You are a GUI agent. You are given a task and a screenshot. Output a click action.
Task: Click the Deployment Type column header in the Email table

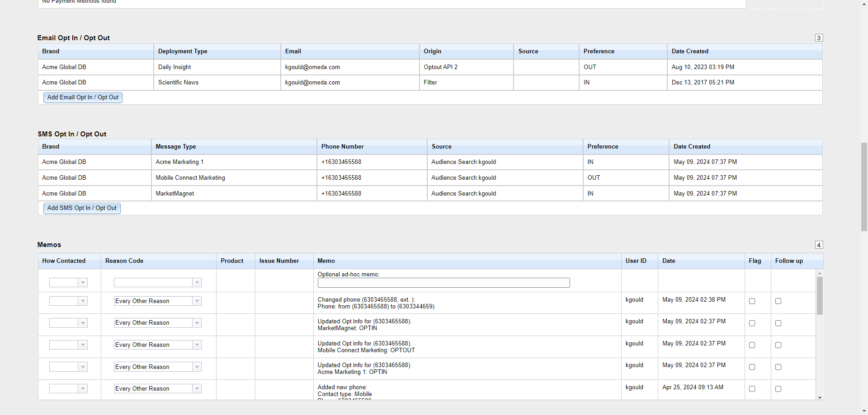[183, 51]
